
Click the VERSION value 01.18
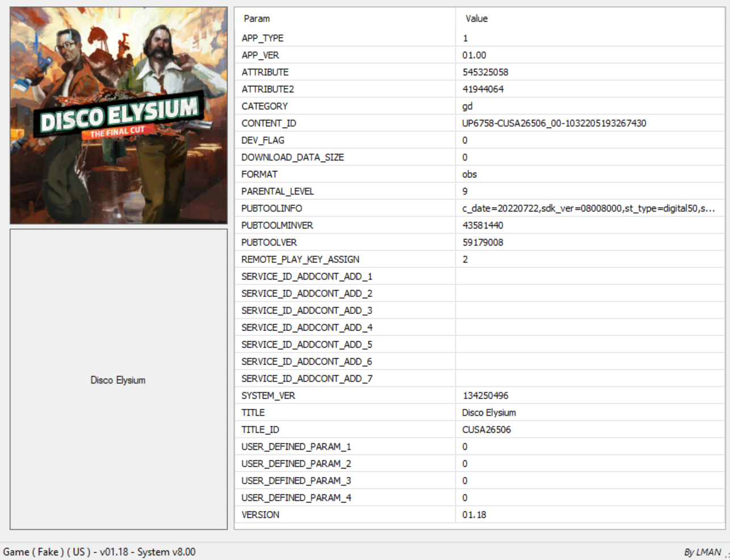(474, 515)
